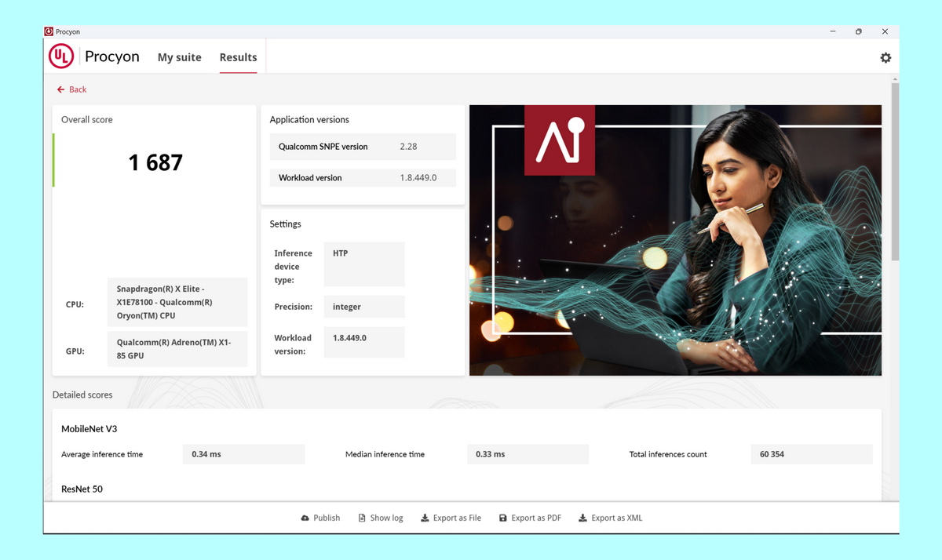Click the AI benchmark hero image

pos(675,240)
